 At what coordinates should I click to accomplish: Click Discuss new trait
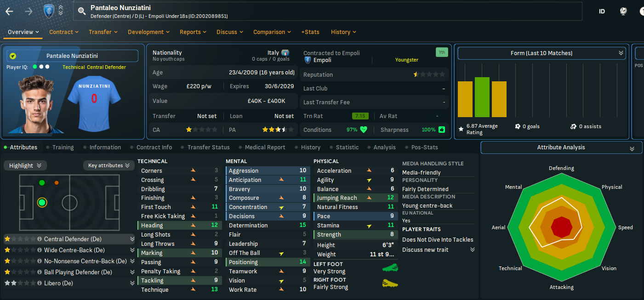[x=425, y=250]
